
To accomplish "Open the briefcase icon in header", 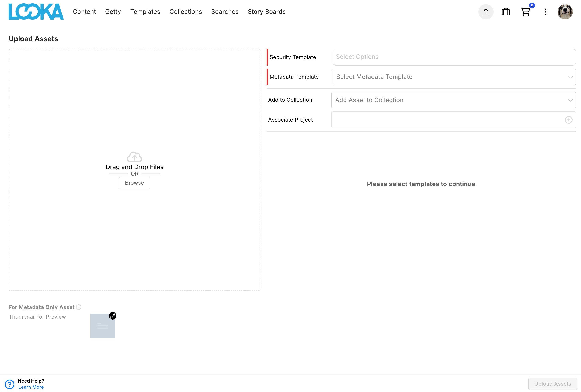I will 506,12.
